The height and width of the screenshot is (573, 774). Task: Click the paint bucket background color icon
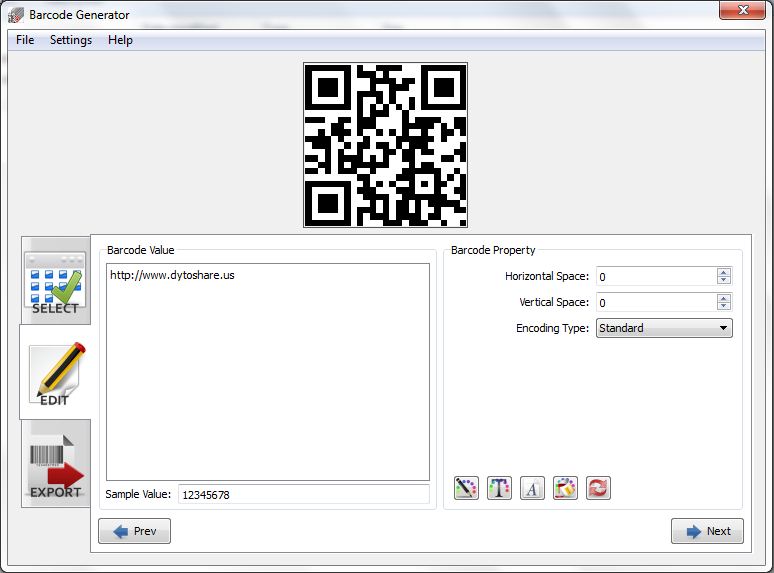(x=565, y=488)
